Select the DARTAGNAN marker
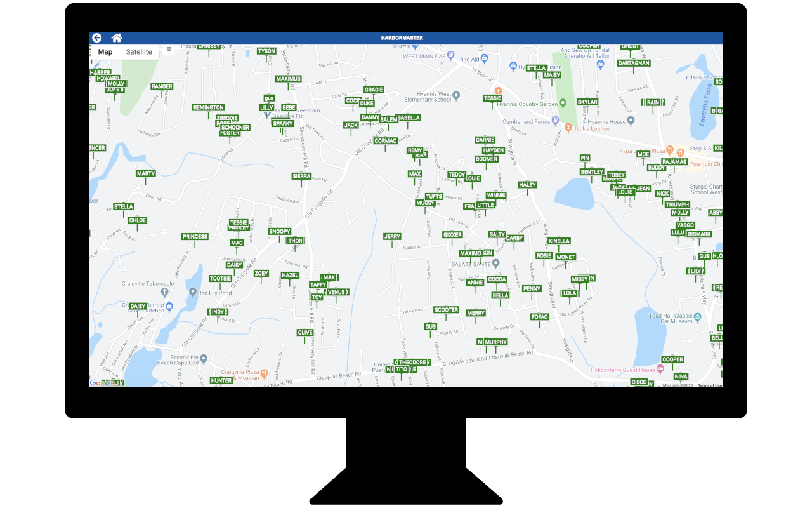This screenshot has height=508, width=812. pos(633,63)
